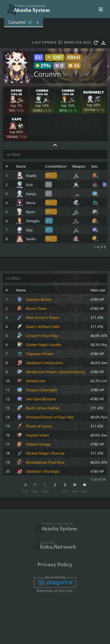
Task: Open the hamburger menu
Action: click(x=101, y=9)
